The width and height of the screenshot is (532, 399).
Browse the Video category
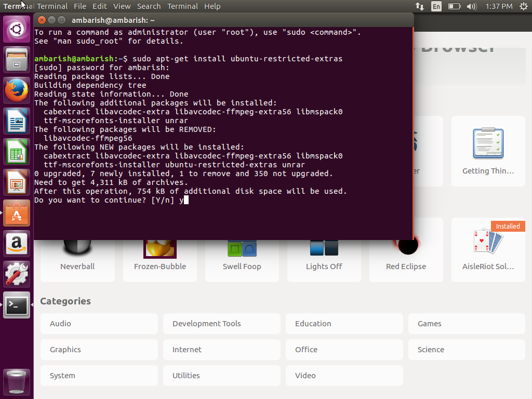(344, 376)
